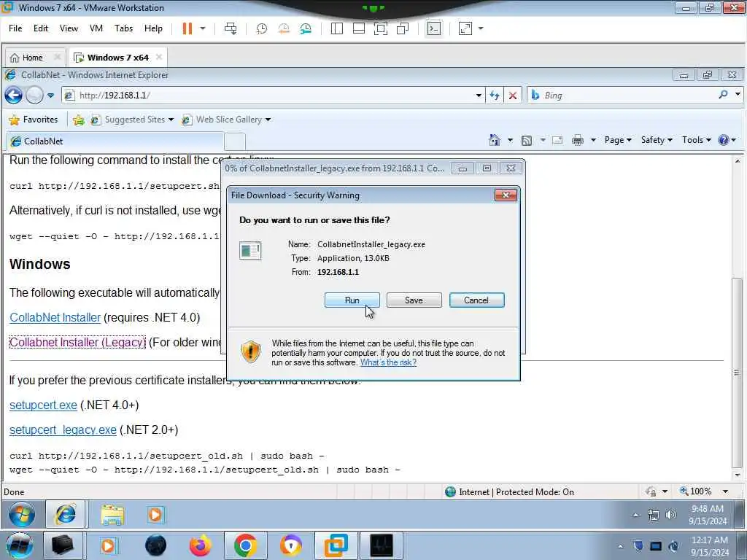Open a new IE tab
The height and width of the screenshot is (560, 747).
[x=235, y=141]
